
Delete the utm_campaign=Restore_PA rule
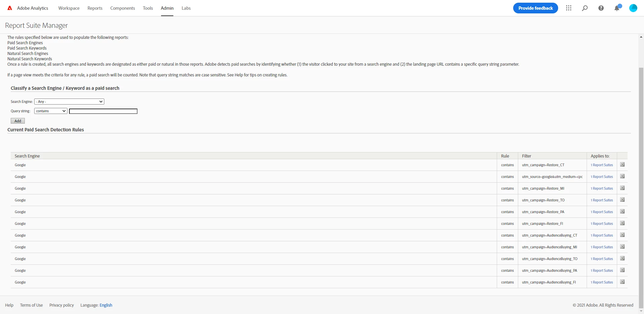tap(622, 211)
